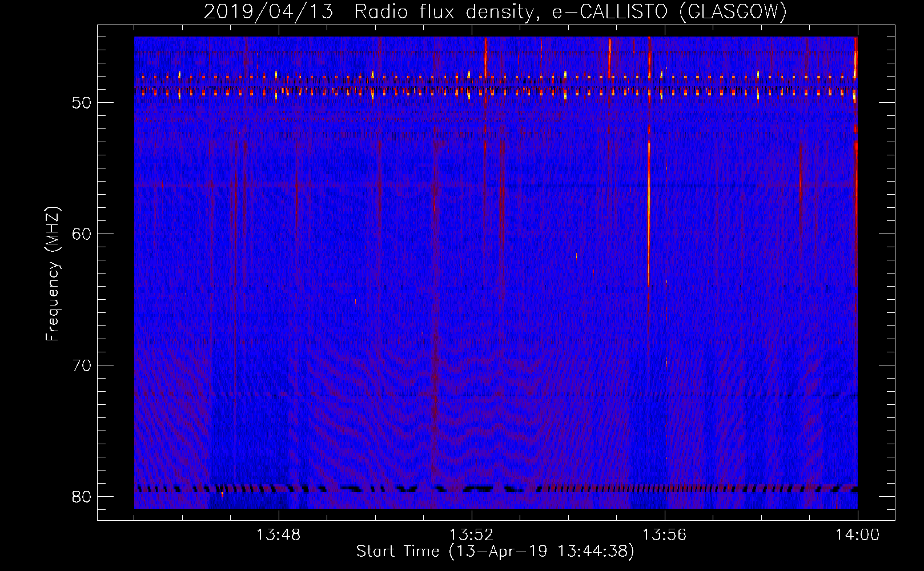
Task: Click the plot title text at top
Action: tap(495, 12)
